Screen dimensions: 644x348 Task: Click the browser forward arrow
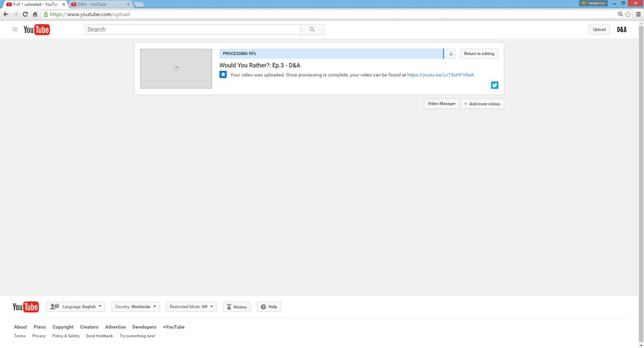16,14
